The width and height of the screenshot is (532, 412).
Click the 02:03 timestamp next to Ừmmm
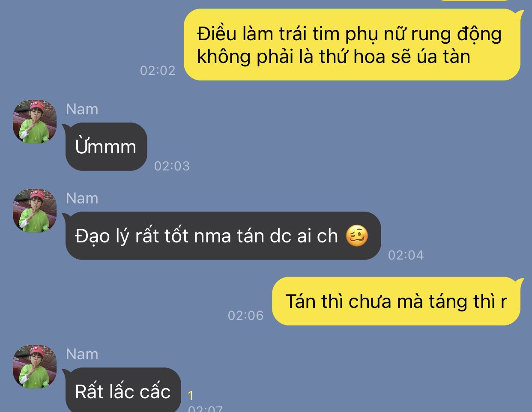[x=172, y=166]
